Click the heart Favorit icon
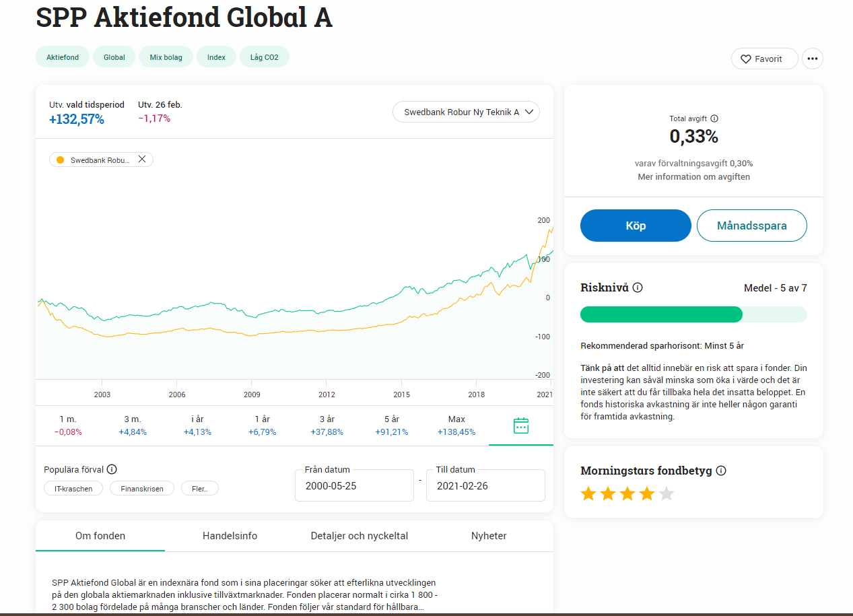 (746, 59)
